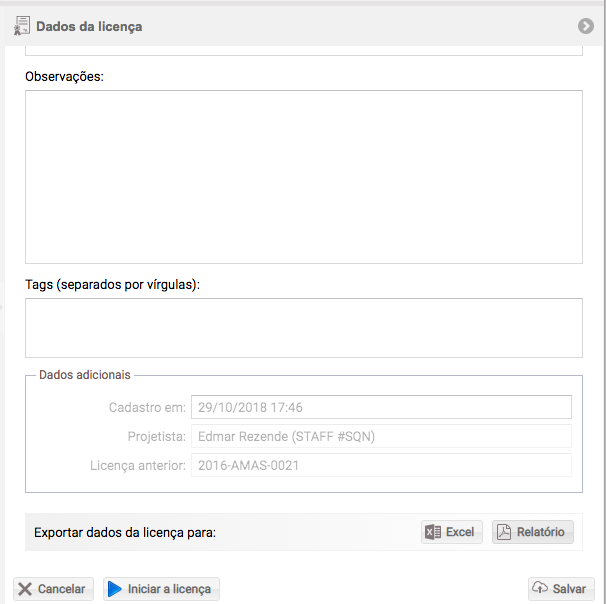The width and height of the screenshot is (606, 604).
Task: Click the Dados da licença panel title
Action: [89, 26]
